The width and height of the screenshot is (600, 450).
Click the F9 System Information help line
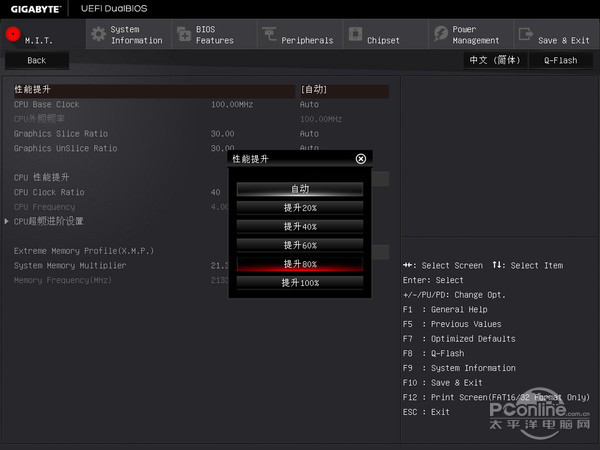459,368
